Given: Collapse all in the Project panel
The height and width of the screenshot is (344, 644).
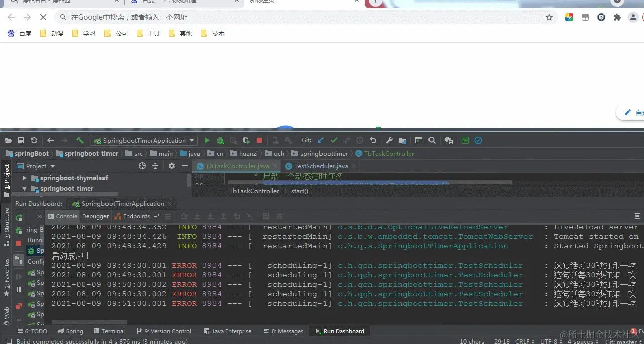Looking at the screenshot, I should coord(155,166).
